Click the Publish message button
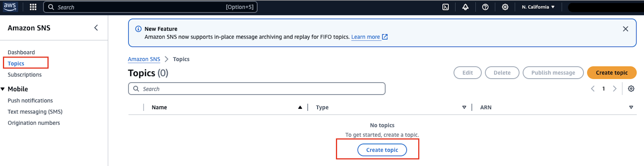Image resolution: width=644 pixels, height=166 pixels. [553, 72]
